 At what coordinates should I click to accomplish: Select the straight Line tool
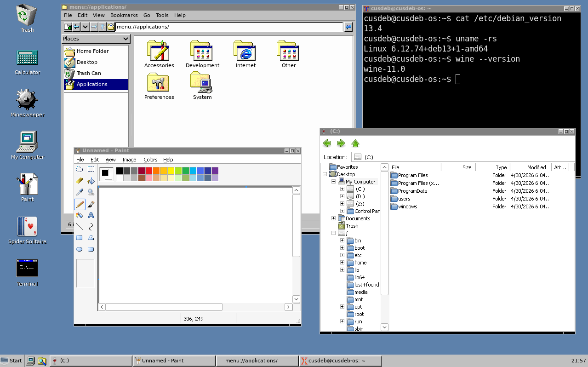coord(80,227)
